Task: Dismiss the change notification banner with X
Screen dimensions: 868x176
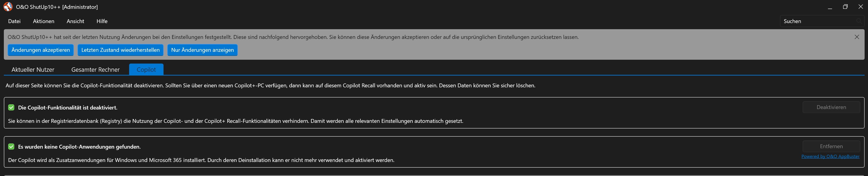Action: (857, 37)
